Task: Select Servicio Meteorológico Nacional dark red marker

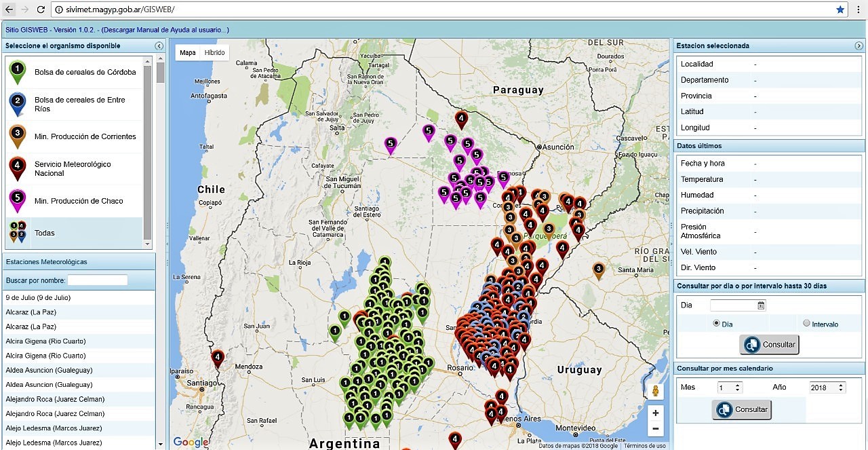Action: coord(18,168)
